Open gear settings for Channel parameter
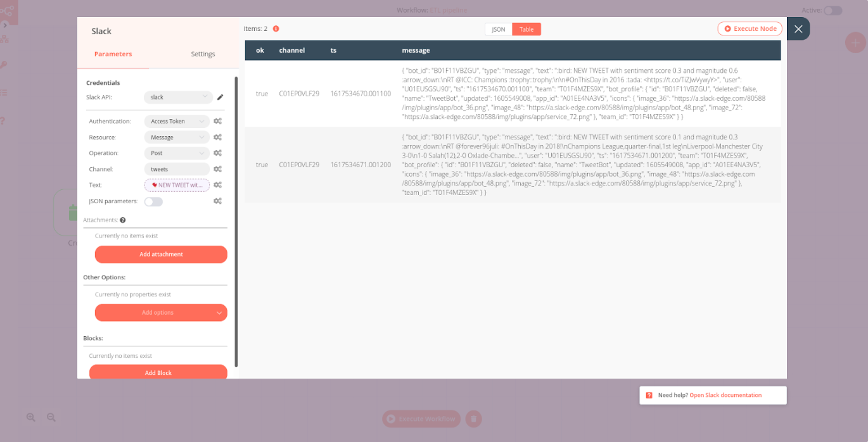Image resolution: width=868 pixels, height=442 pixels. click(x=217, y=169)
